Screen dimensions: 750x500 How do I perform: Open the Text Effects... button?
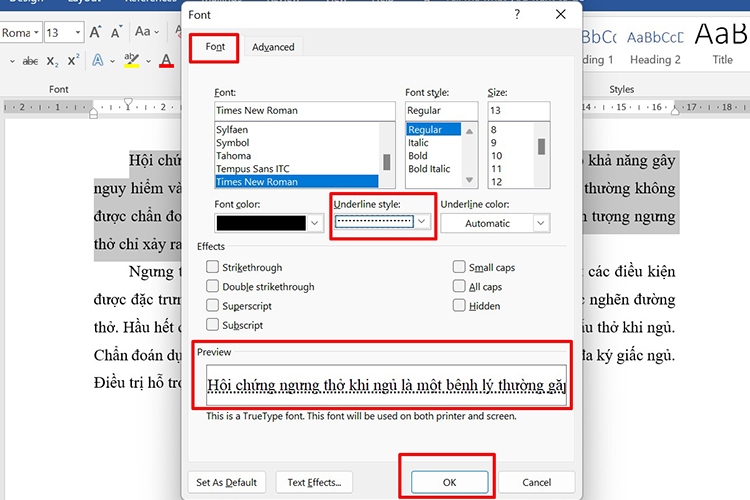pos(314,482)
